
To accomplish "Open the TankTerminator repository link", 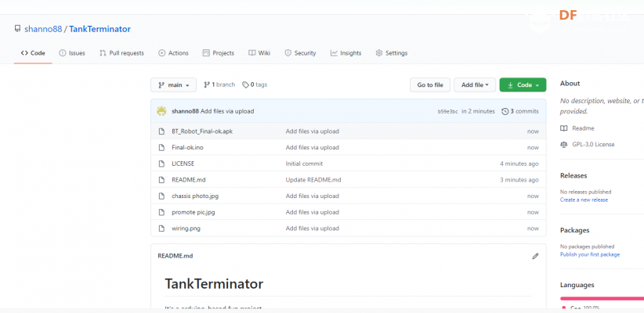I will click(x=99, y=29).
